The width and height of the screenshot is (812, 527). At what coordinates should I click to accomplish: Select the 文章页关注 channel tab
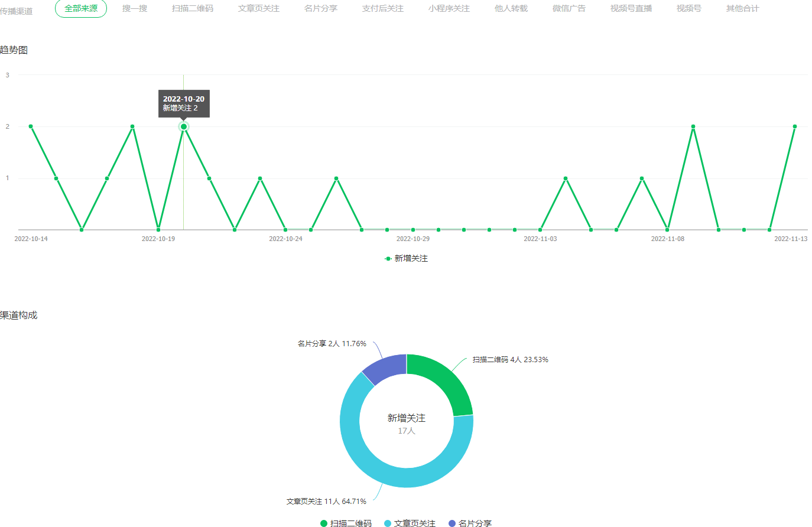(x=259, y=8)
